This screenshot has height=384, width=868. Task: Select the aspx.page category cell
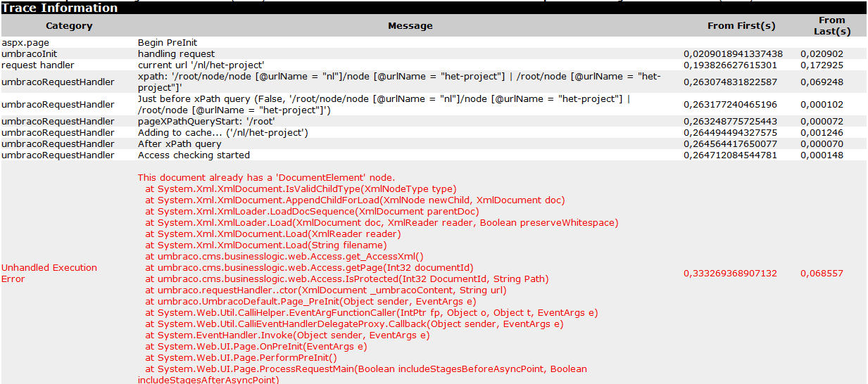[25, 42]
